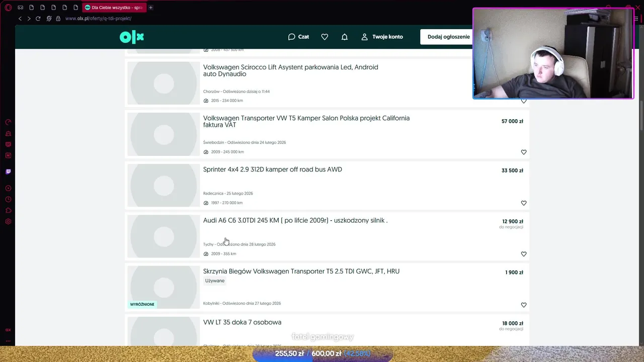
Task: Open sidebar three-dots setup menu
Action: click(x=8, y=340)
